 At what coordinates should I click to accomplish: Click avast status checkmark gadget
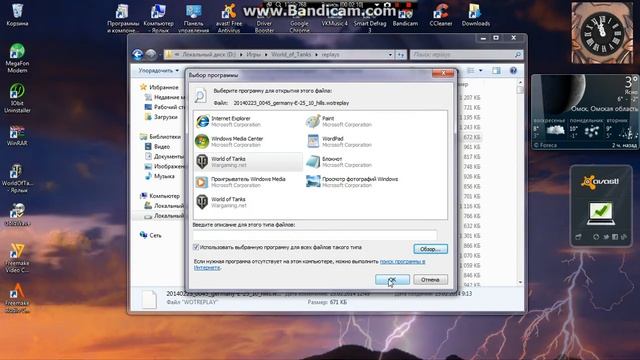[x=601, y=213]
